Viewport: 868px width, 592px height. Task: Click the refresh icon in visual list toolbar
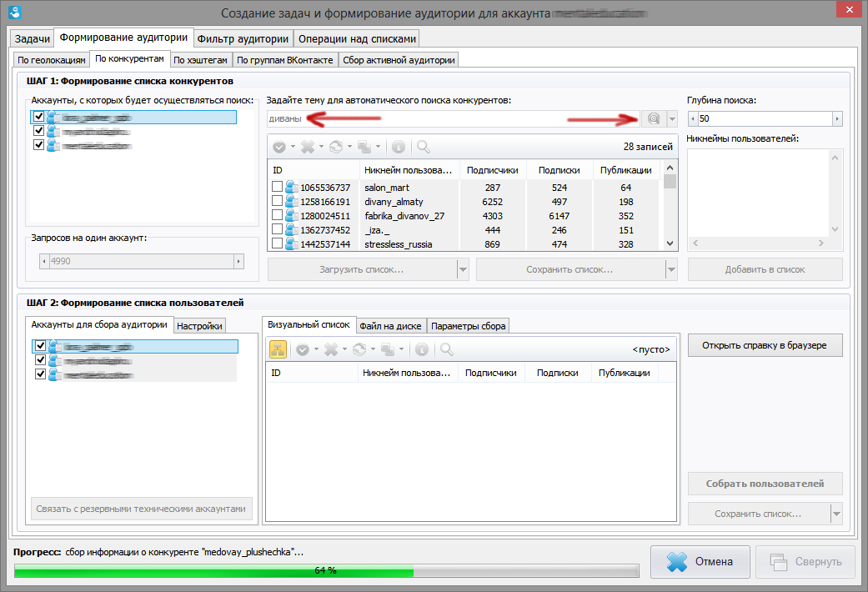tap(359, 349)
